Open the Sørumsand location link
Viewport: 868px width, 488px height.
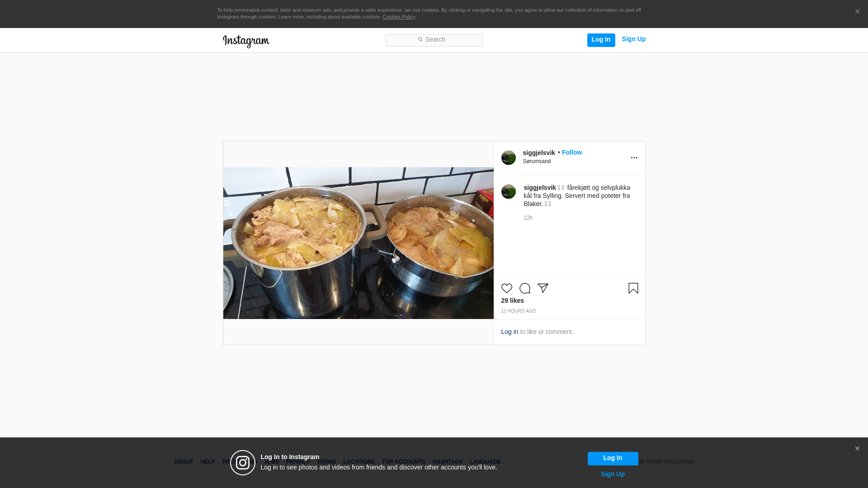(x=537, y=161)
